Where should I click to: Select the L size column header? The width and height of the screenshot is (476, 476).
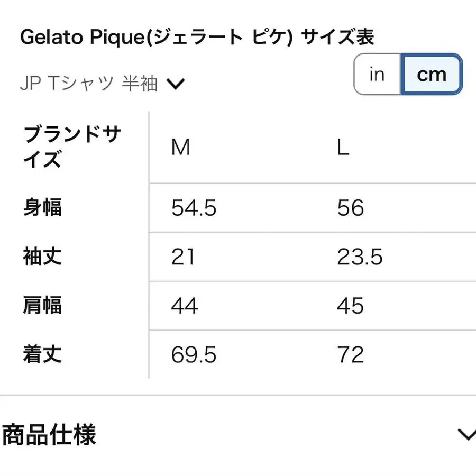click(343, 148)
